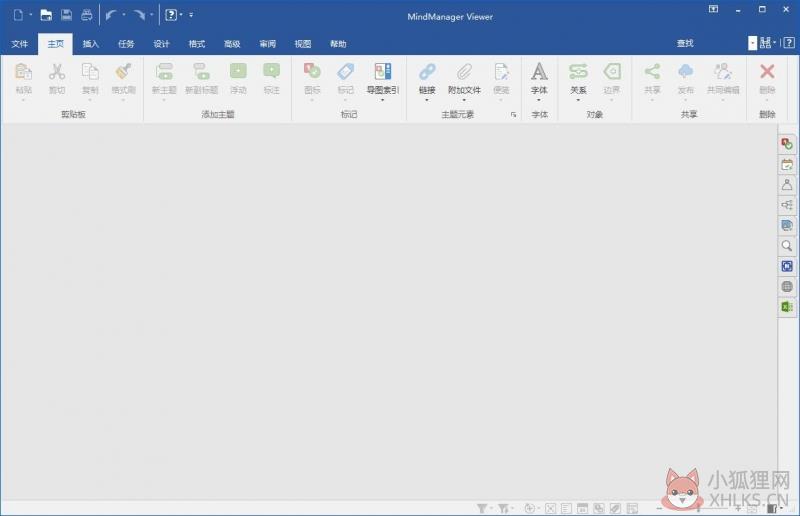Switch to the 任务 (Task) tab
This screenshot has height=516, width=800.
pos(126,44)
